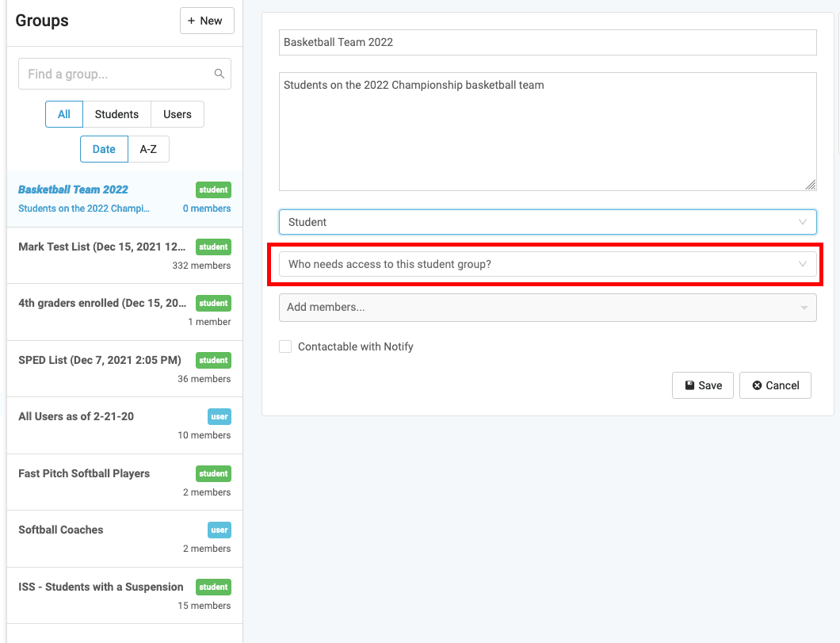Open the Add members dropdown
The height and width of the screenshot is (643, 840).
click(x=548, y=308)
